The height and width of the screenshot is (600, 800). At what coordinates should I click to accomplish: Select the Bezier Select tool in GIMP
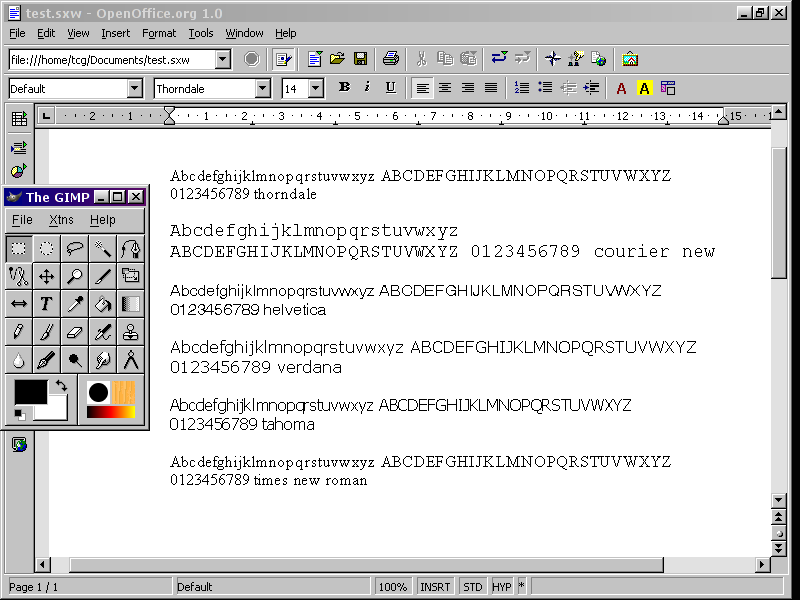[131, 248]
